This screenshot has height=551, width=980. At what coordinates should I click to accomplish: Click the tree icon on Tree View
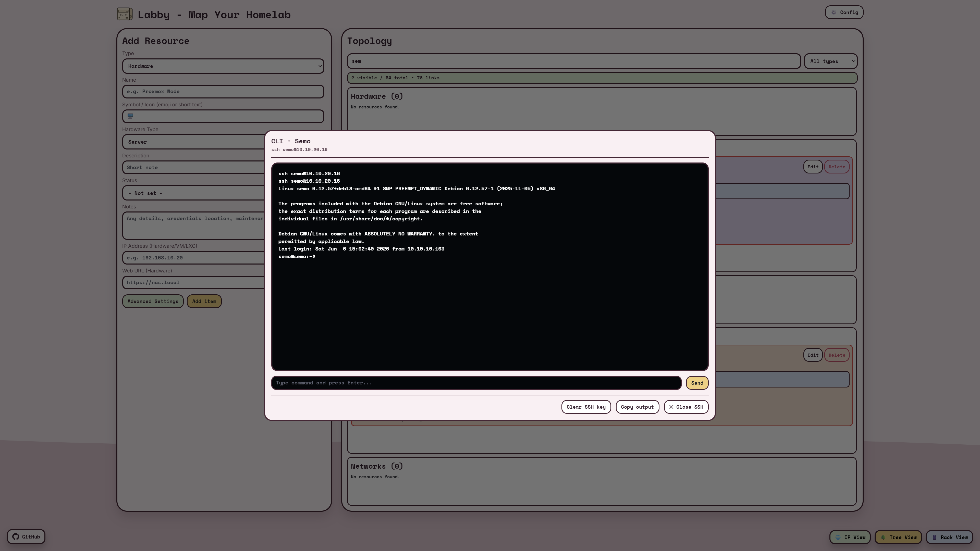(x=883, y=537)
